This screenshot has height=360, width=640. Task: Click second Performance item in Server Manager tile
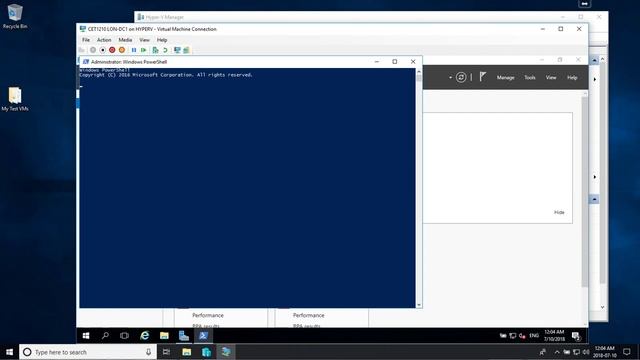[x=309, y=316]
